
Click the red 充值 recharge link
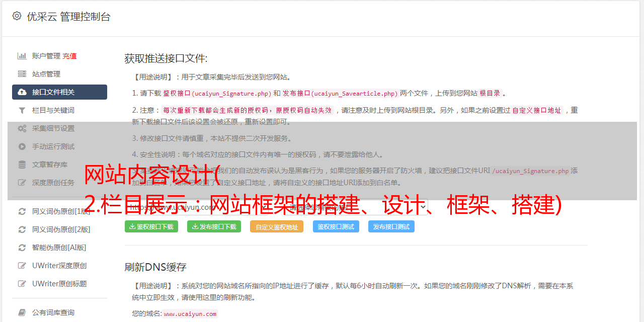point(69,56)
